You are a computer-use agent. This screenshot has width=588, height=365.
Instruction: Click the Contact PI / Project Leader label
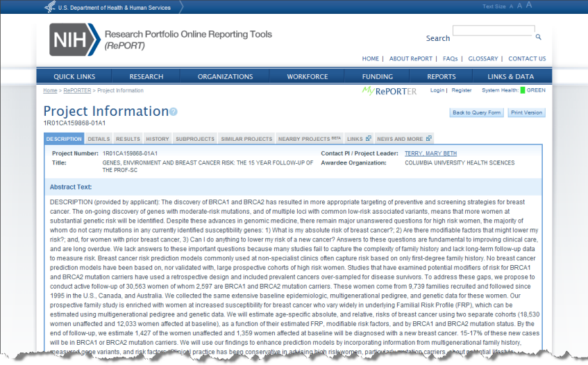point(359,153)
